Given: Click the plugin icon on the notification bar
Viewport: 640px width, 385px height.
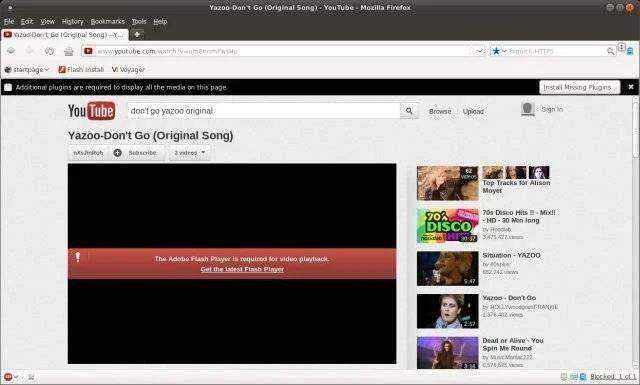Looking at the screenshot, I should 8,87.
